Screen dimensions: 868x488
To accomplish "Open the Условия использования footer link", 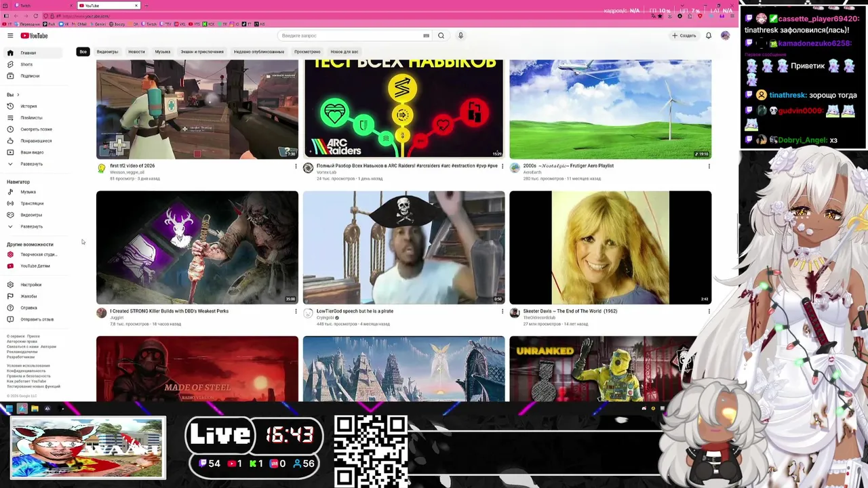I will [28, 366].
